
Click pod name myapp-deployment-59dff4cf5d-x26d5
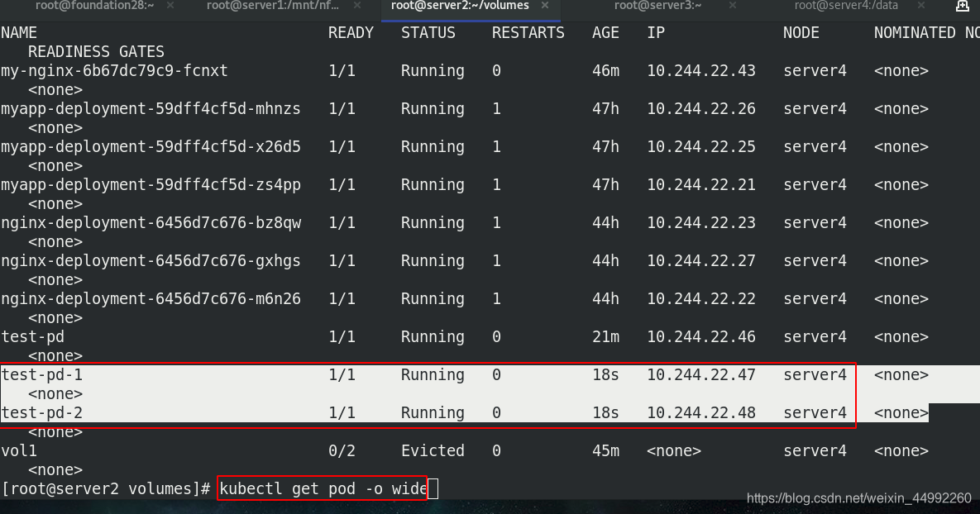(151, 147)
